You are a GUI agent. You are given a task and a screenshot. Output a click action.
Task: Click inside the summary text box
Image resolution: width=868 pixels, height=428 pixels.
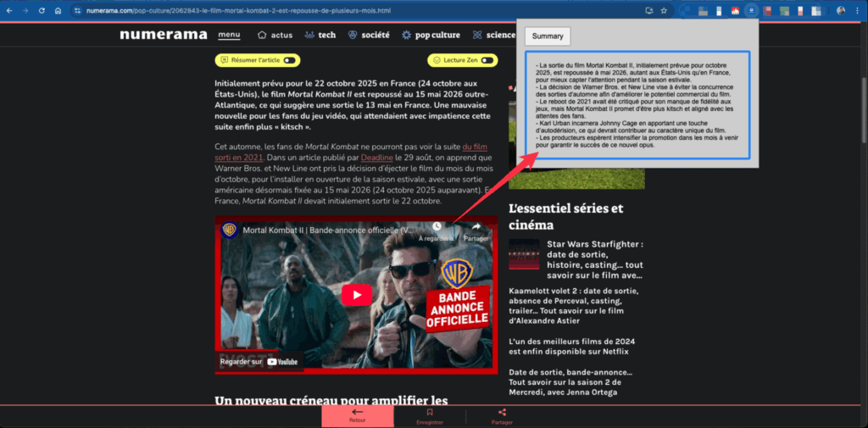(637, 105)
